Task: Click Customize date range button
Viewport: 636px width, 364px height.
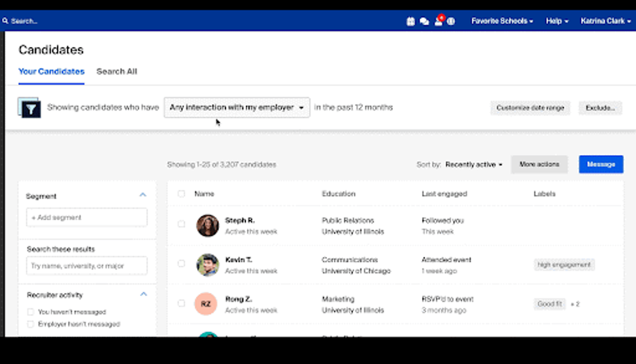Action: tap(530, 108)
